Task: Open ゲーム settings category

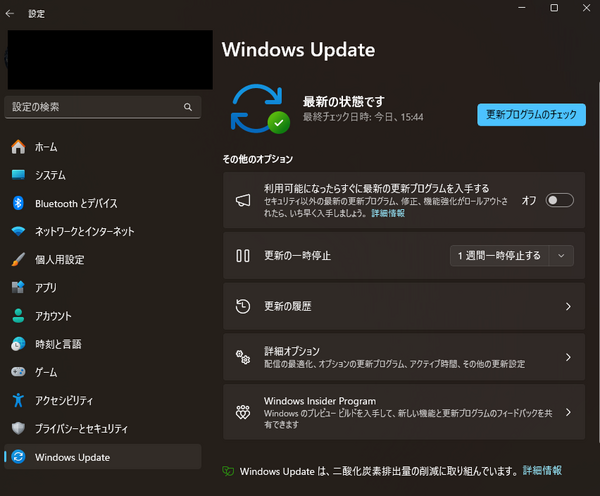Action: tap(103, 372)
